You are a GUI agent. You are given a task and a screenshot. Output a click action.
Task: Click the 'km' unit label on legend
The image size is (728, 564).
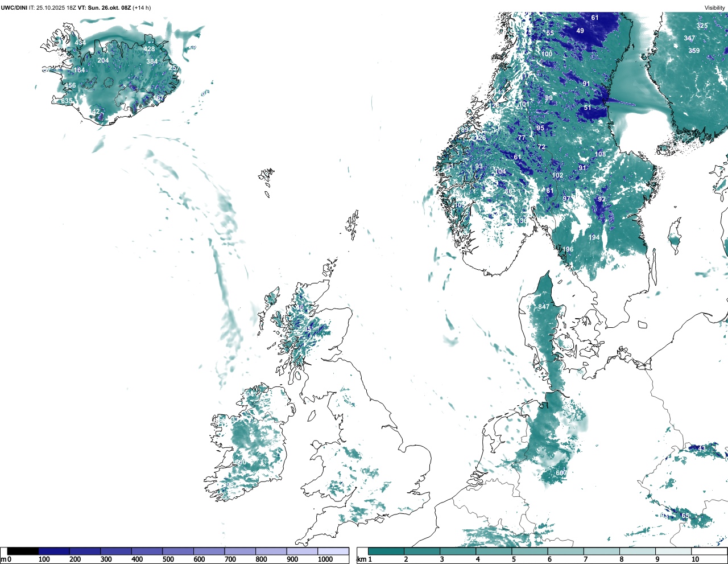pyautogui.click(x=361, y=559)
